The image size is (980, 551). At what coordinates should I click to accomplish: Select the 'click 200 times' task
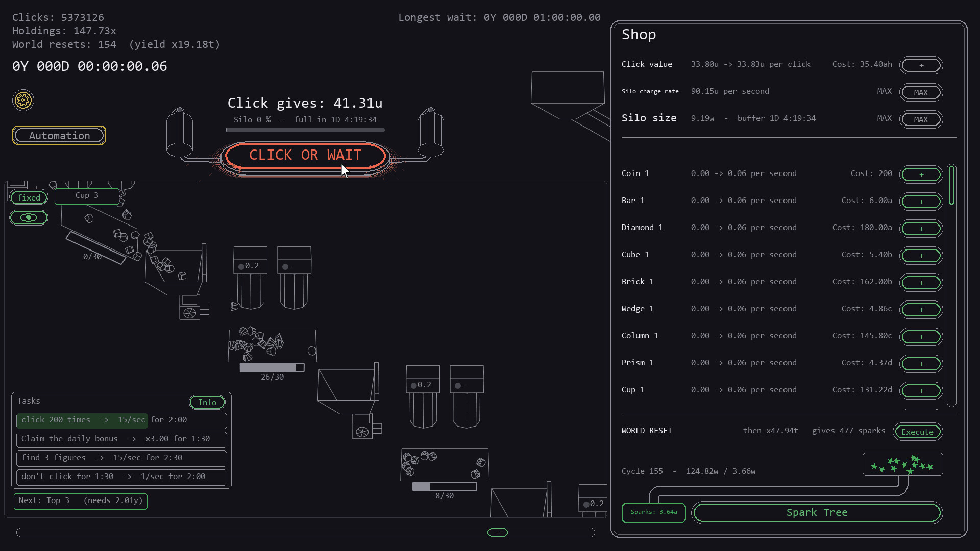click(x=121, y=420)
